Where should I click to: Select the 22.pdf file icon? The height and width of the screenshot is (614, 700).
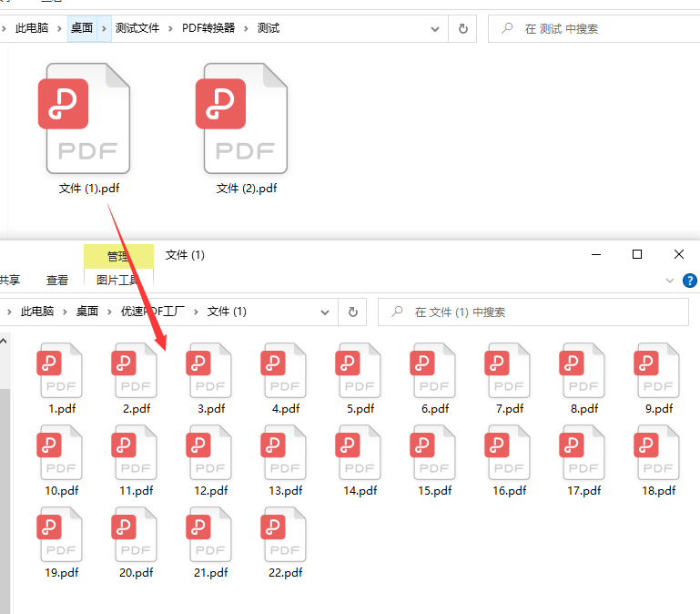283,534
